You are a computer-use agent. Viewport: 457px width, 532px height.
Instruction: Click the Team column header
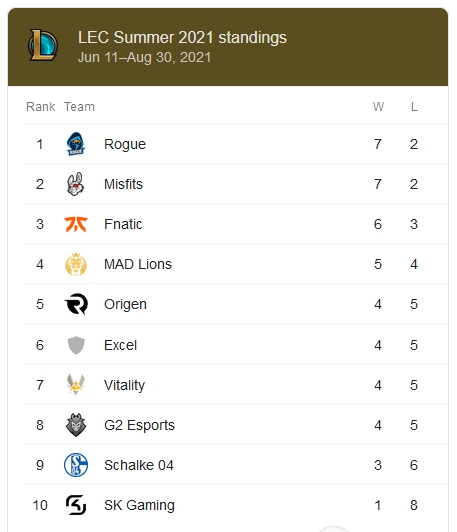coord(79,107)
